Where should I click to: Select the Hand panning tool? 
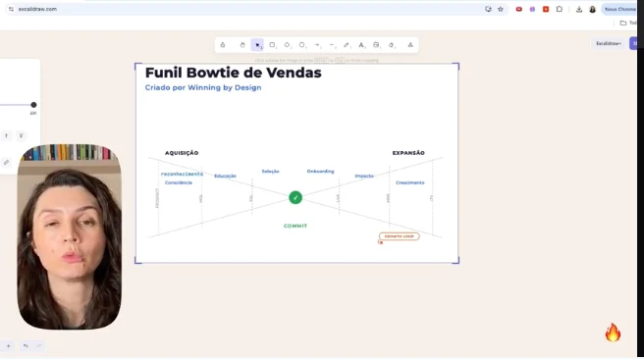(x=242, y=45)
